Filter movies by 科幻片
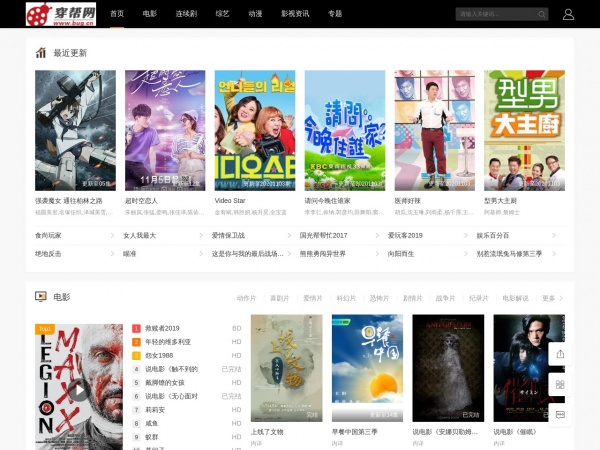 click(x=346, y=298)
